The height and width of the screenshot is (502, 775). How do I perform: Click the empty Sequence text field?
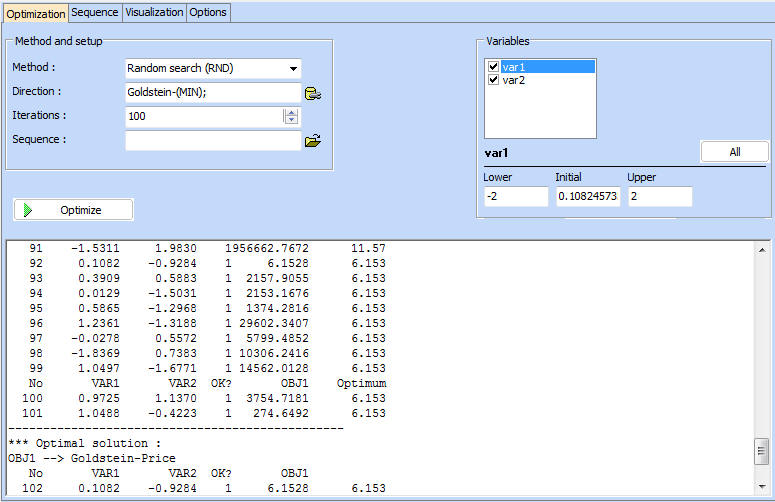click(212, 141)
